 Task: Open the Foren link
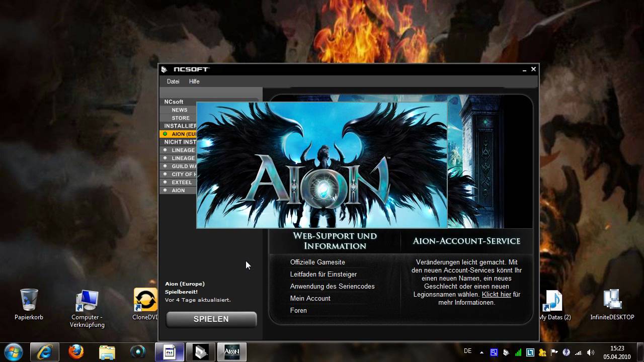click(x=298, y=310)
